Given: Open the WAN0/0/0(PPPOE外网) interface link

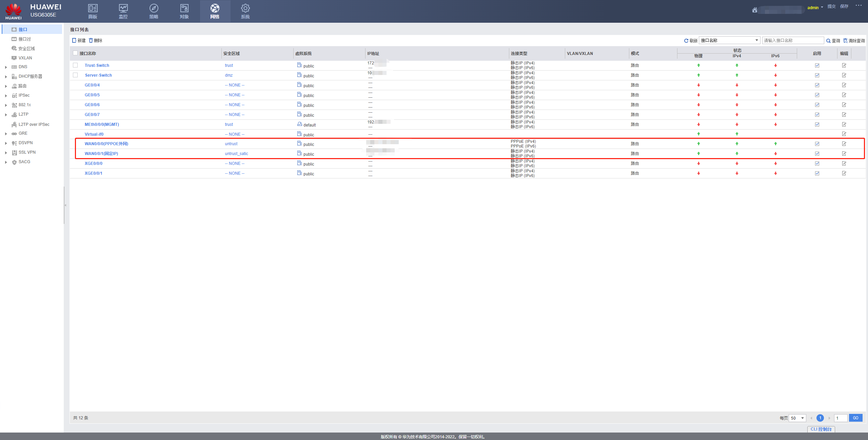Looking at the screenshot, I should click(x=106, y=144).
